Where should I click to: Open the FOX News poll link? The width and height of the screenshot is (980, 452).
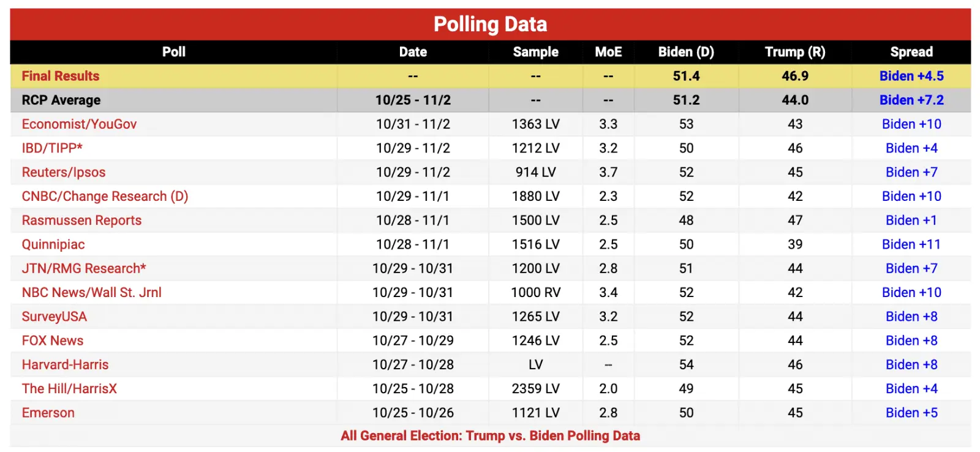[53, 341]
